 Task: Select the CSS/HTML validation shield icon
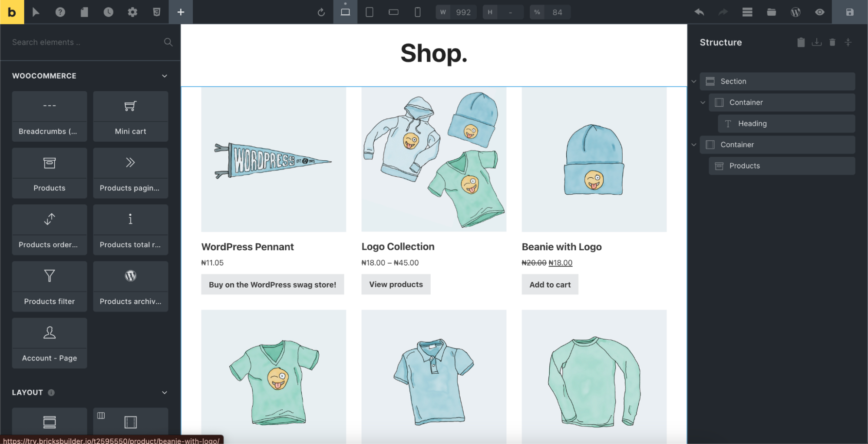156,12
